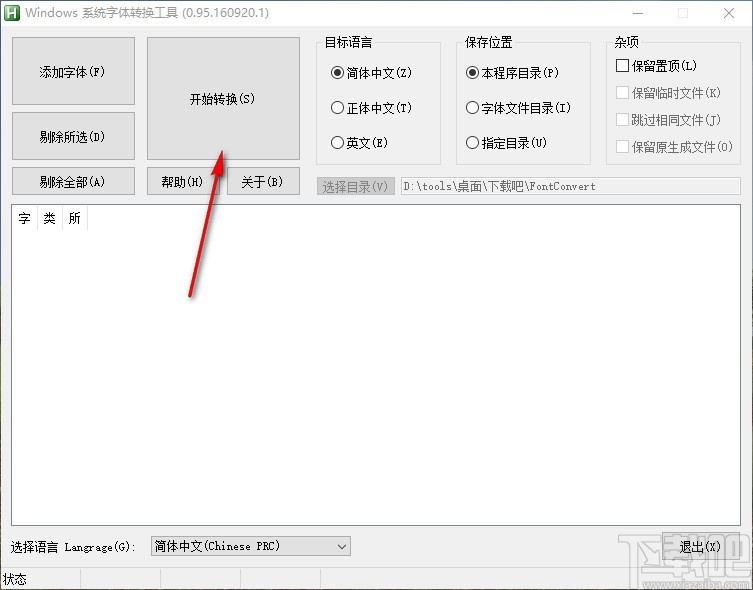Click the directory path field D:\tools\桌面
753x590 pixels.
[x=571, y=186]
